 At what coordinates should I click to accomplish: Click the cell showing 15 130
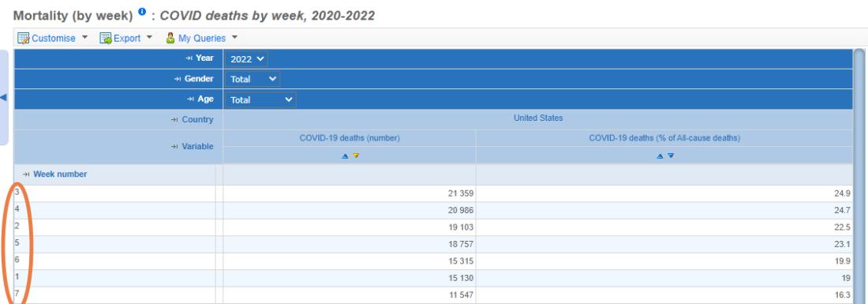pos(350,278)
